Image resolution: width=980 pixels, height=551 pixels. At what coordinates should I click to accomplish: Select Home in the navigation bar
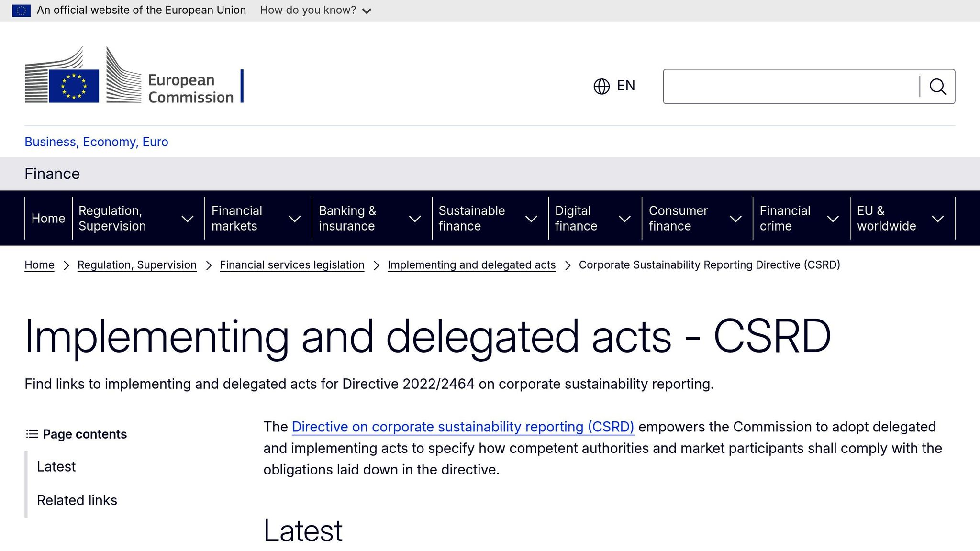[x=48, y=218]
